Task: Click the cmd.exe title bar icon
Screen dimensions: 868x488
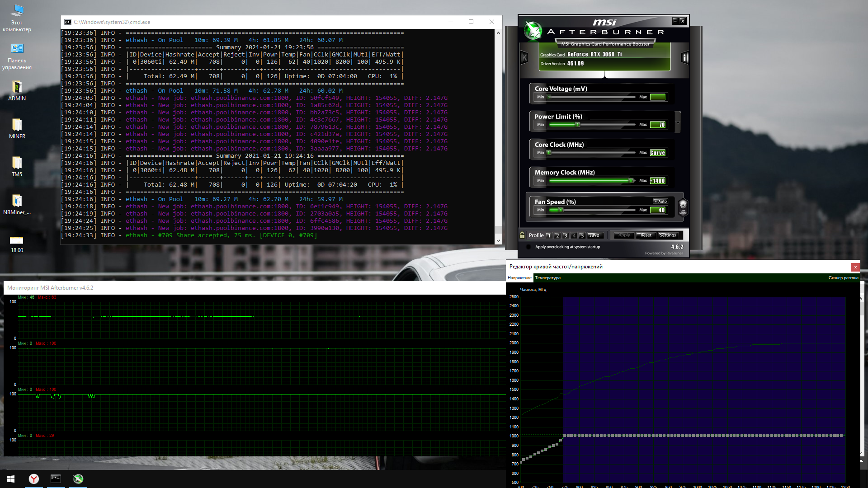Action: [68, 22]
